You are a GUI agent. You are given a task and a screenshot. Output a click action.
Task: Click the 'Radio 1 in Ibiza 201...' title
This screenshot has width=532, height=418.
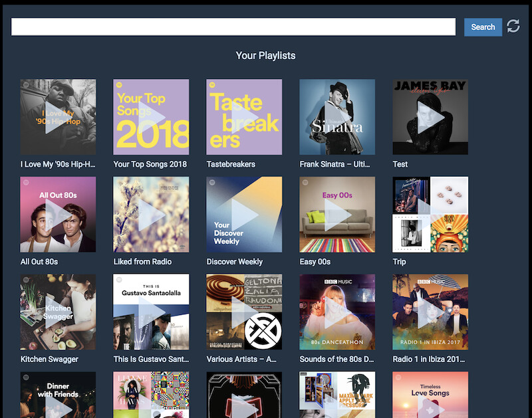coord(428,360)
